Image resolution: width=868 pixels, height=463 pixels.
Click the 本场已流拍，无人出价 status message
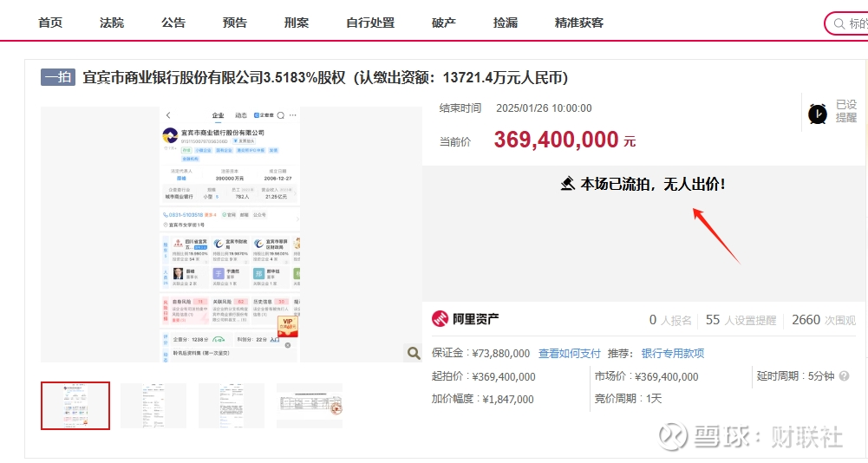tap(652, 184)
